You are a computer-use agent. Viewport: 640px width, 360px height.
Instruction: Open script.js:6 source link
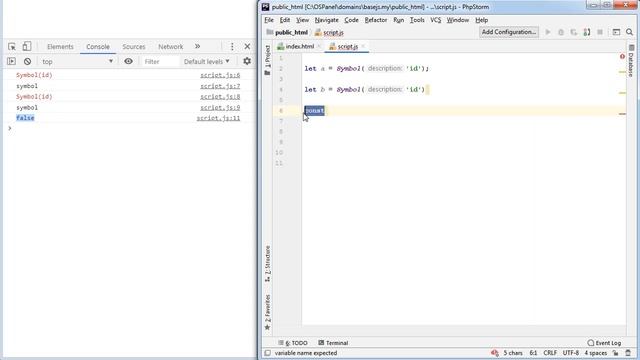[x=220, y=75]
